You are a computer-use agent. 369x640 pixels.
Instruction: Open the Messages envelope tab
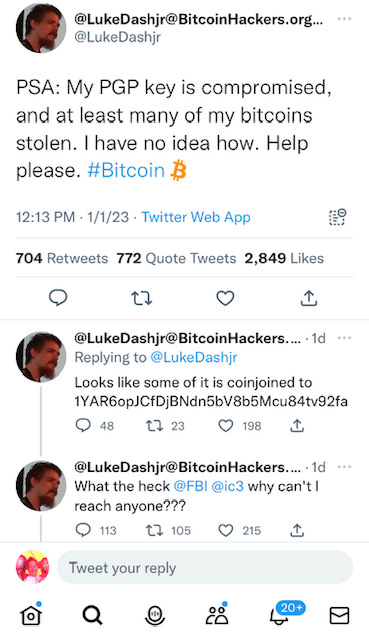pyautogui.click(x=339, y=616)
